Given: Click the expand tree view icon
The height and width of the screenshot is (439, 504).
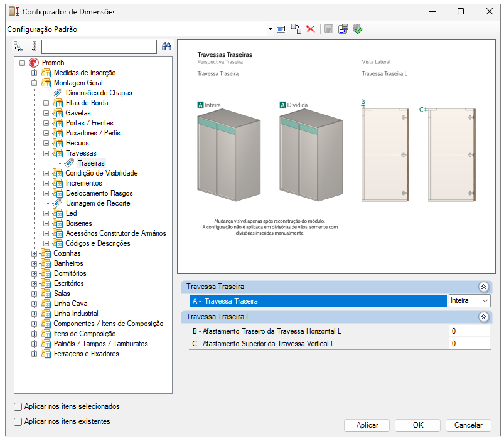Looking at the screenshot, I should coord(18,46).
